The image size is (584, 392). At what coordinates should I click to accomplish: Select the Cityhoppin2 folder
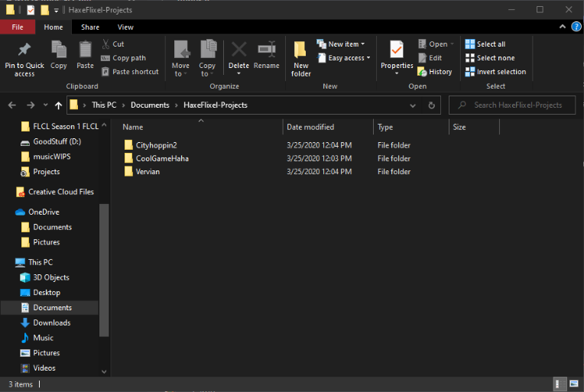[156, 145]
